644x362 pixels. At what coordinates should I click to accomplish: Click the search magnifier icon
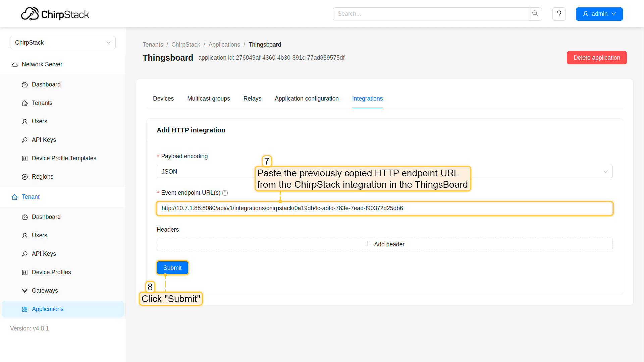pyautogui.click(x=535, y=14)
